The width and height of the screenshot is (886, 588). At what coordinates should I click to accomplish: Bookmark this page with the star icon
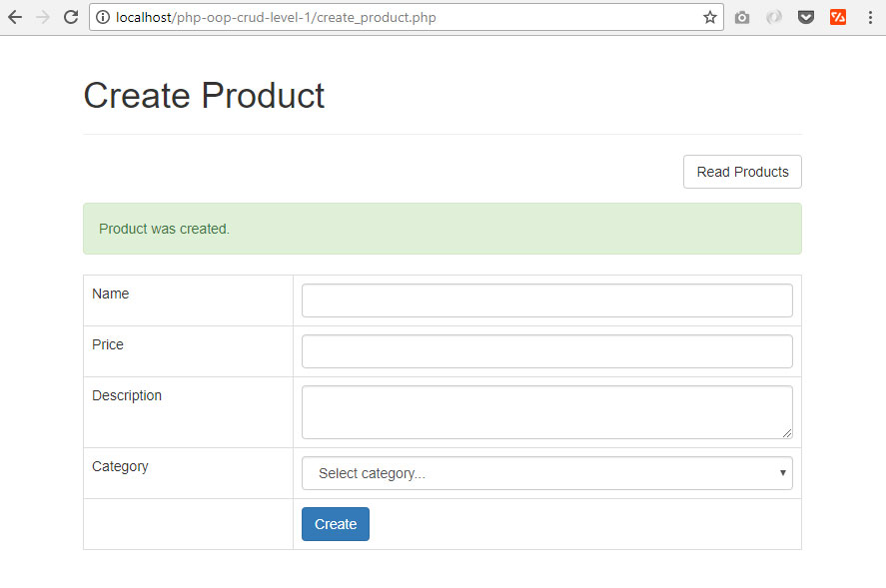click(709, 17)
